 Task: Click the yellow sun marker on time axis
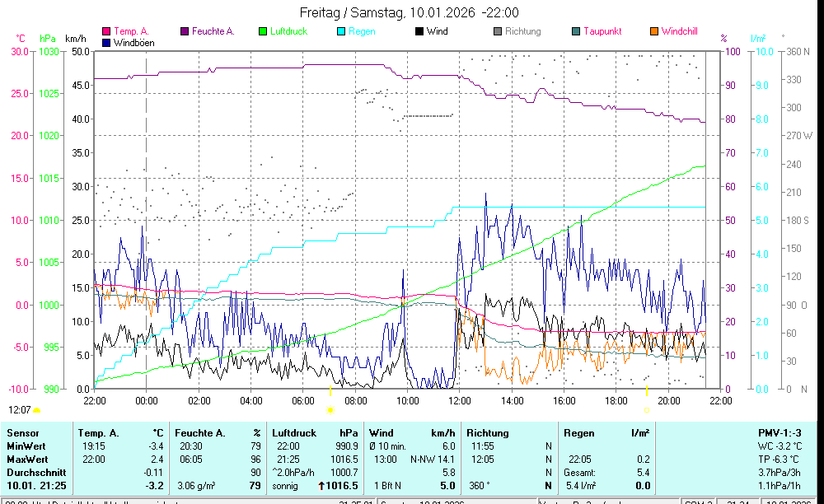tap(330, 409)
